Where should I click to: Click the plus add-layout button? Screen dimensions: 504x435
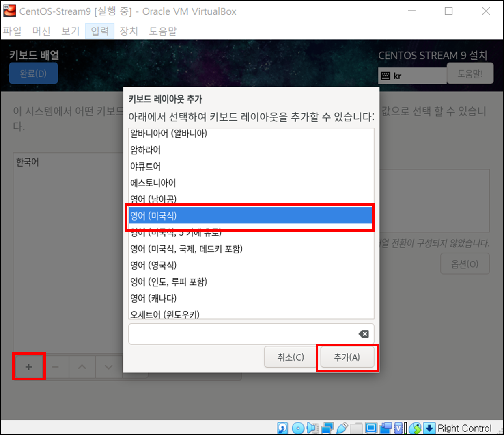coord(28,367)
